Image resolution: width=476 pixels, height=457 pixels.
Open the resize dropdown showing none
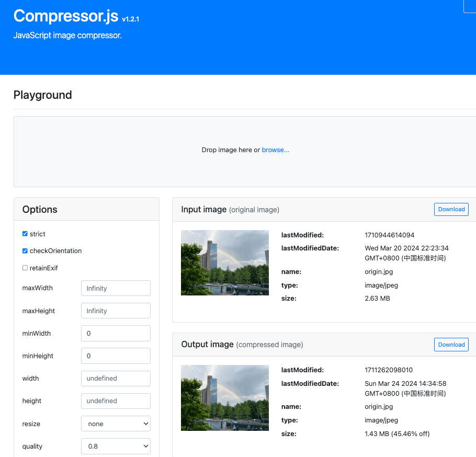click(x=116, y=424)
